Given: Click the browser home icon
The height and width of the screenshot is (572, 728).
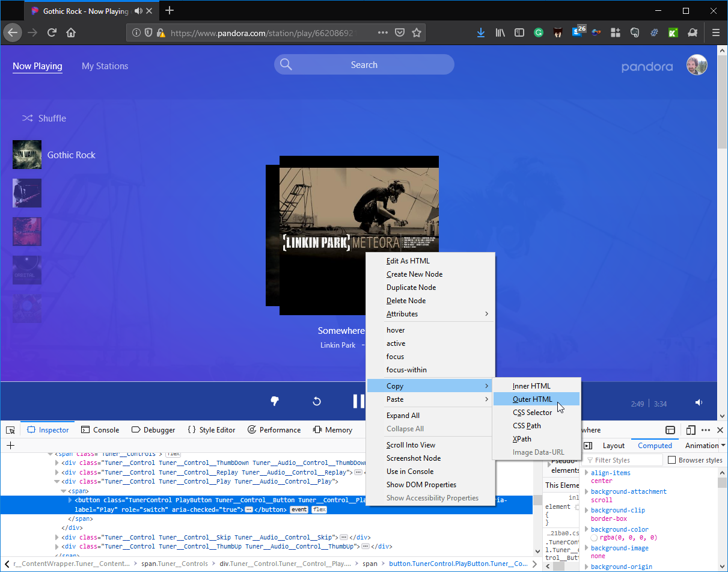Looking at the screenshot, I should click(x=71, y=33).
